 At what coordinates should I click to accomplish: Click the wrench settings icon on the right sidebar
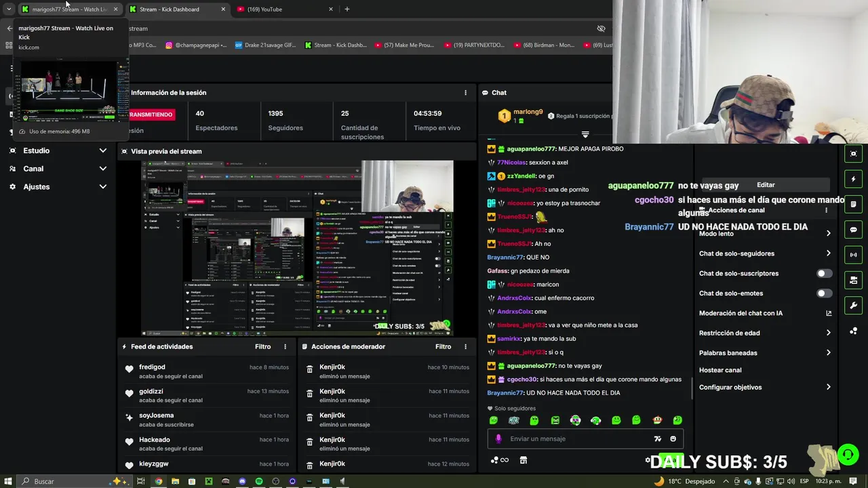853,305
